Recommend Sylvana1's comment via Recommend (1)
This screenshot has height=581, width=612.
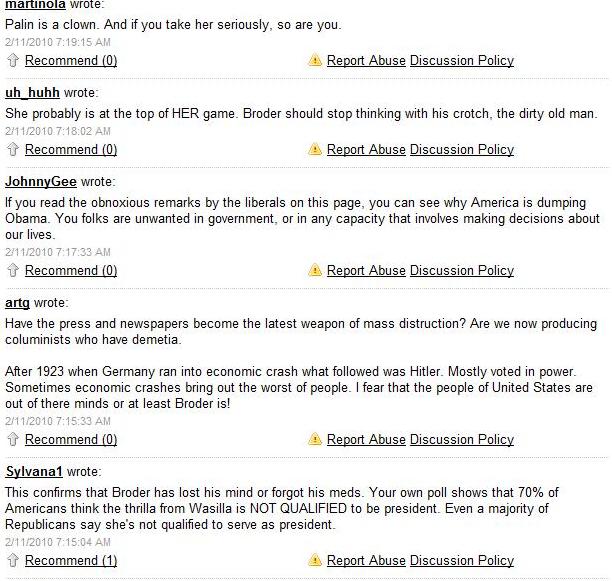point(70,560)
